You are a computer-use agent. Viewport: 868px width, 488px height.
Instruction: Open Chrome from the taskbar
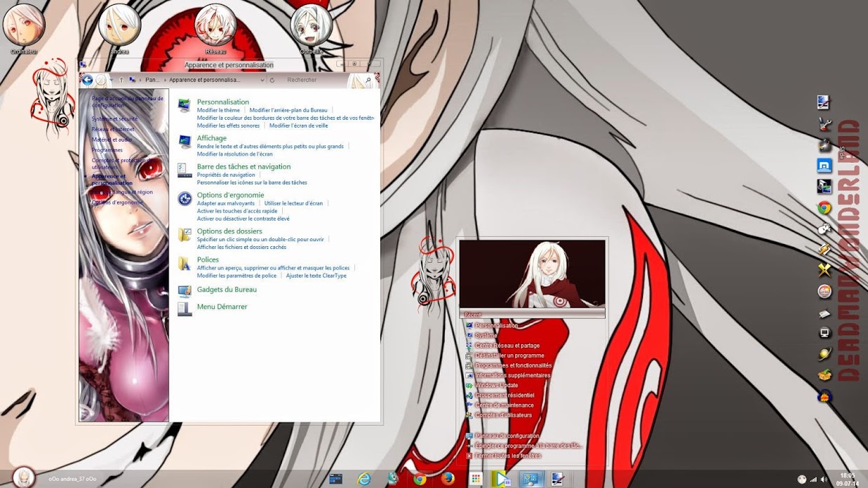pyautogui.click(x=420, y=479)
